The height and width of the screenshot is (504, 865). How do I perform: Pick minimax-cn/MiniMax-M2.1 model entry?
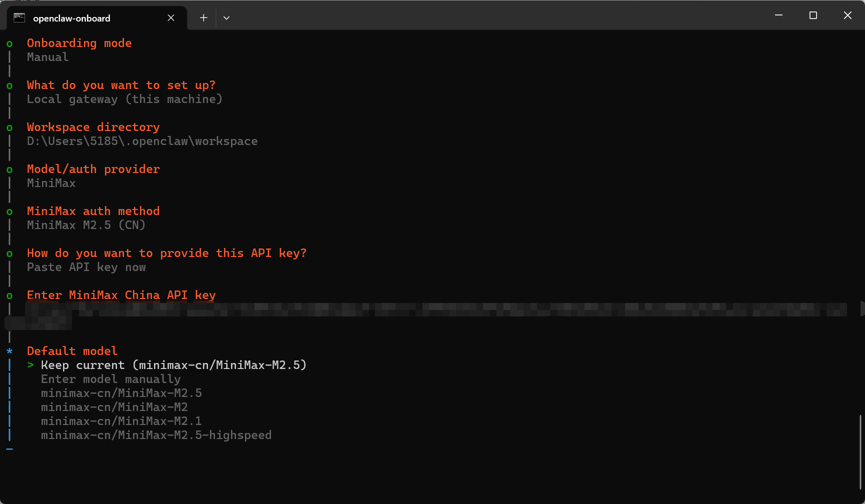pos(121,421)
